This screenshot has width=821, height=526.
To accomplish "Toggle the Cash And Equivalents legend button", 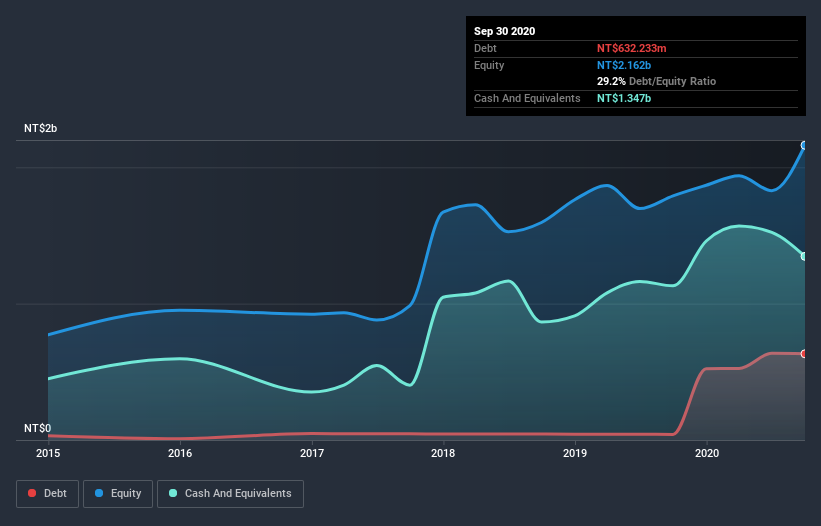I will 230,494.
